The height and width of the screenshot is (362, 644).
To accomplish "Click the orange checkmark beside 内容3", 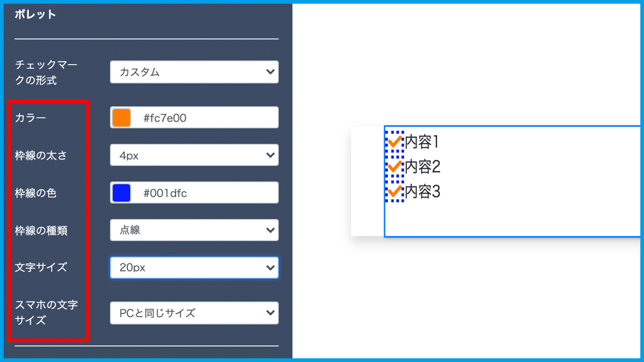I will point(395,191).
